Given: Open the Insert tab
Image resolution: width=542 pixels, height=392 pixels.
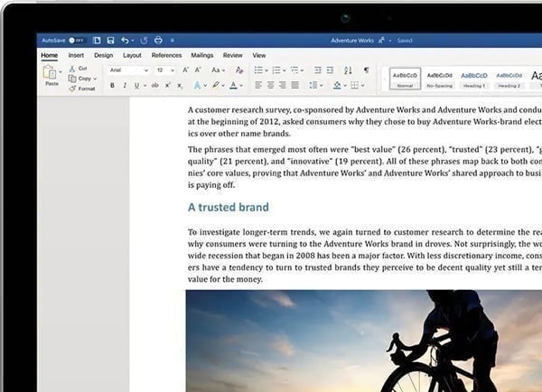Looking at the screenshot, I should tap(76, 55).
